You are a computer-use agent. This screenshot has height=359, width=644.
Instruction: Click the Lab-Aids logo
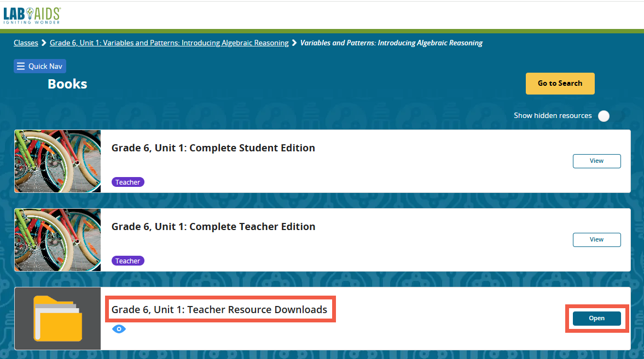pyautogui.click(x=32, y=15)
